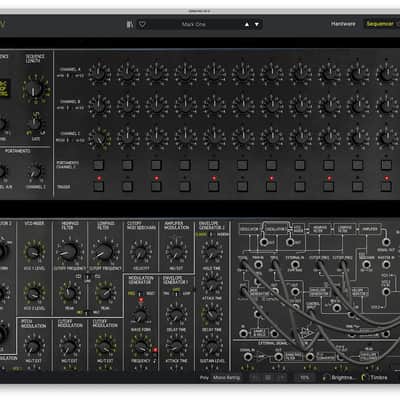Viewport: 400px width, 400px height.
Task: Click the Brightness macro knob
Action: pyautogui.click(x=326, y=378)
